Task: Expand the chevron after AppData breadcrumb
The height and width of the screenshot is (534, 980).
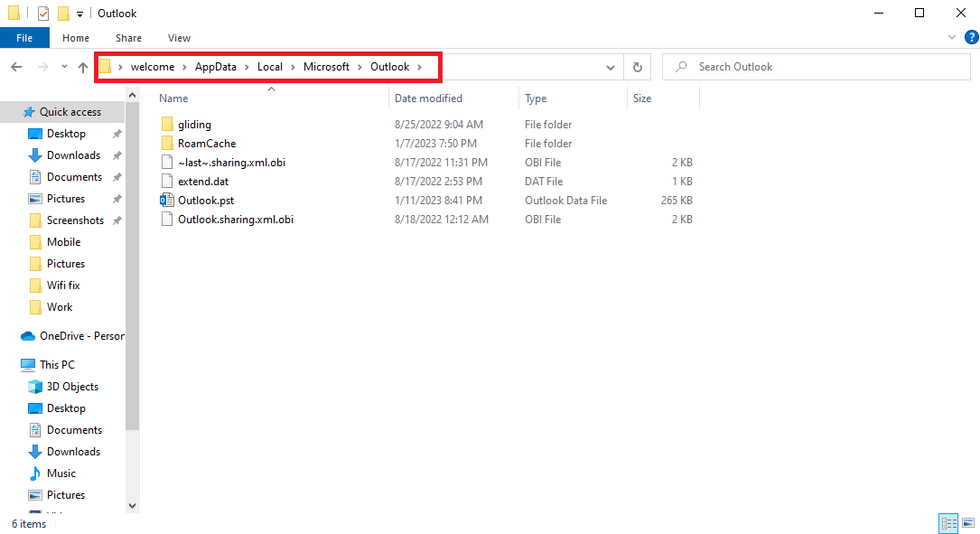Action: (247, 67)
